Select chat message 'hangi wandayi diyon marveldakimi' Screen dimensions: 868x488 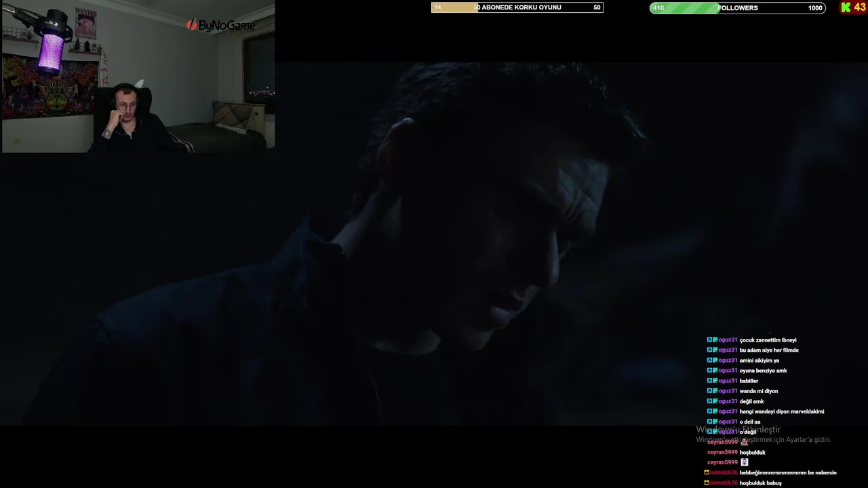pos(781,411)
